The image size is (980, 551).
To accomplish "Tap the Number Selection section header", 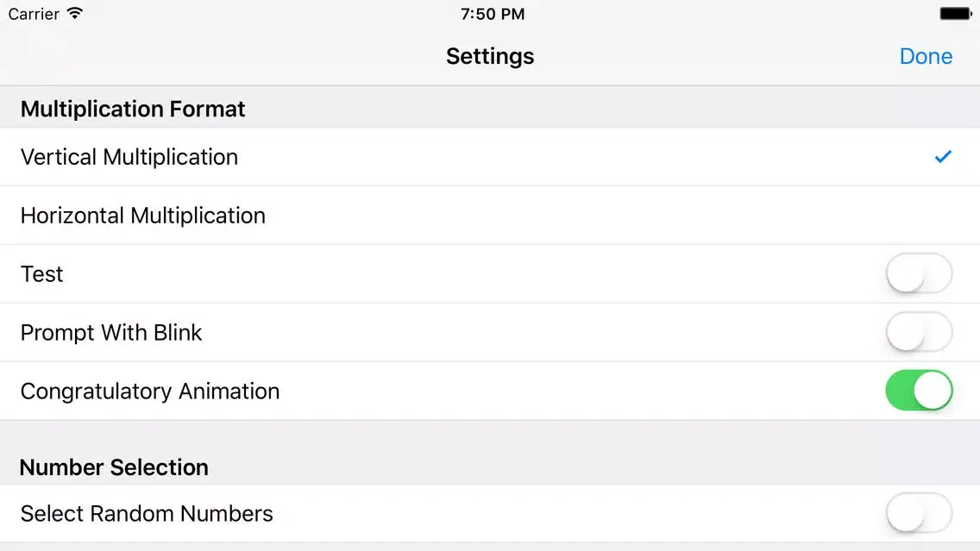I will [114, 467].
